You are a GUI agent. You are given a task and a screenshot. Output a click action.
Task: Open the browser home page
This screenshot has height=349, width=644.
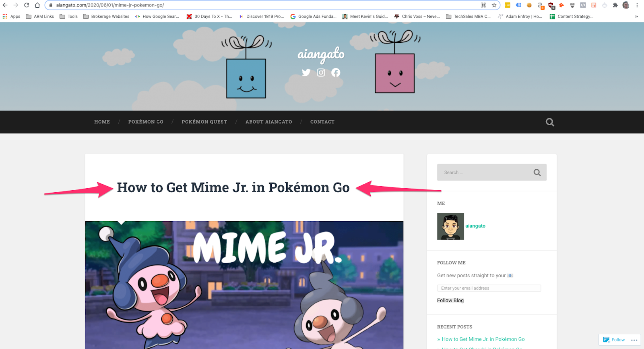(x=37, y=5)
